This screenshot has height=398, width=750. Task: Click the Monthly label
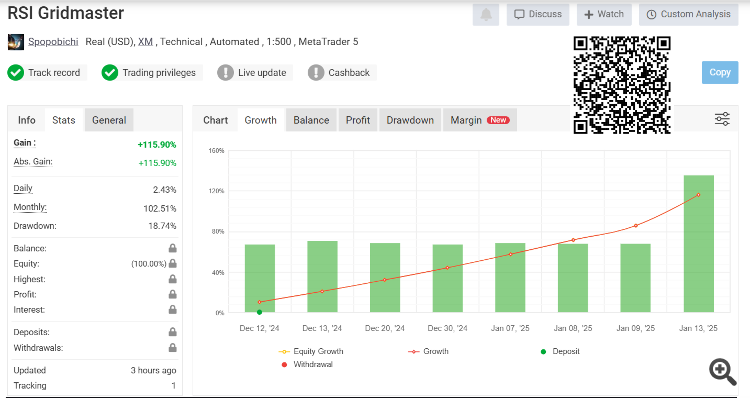pos(30,207)
